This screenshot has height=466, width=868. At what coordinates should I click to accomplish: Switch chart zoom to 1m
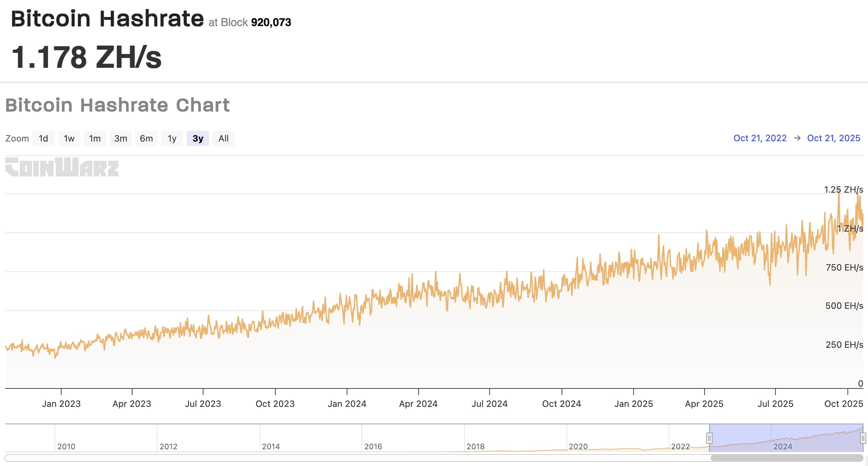coord(95,138)
